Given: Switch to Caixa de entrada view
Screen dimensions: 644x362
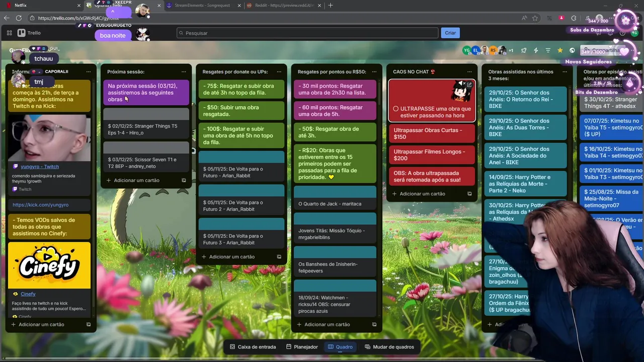Looking at the screenshot, I should click(253, 347).
